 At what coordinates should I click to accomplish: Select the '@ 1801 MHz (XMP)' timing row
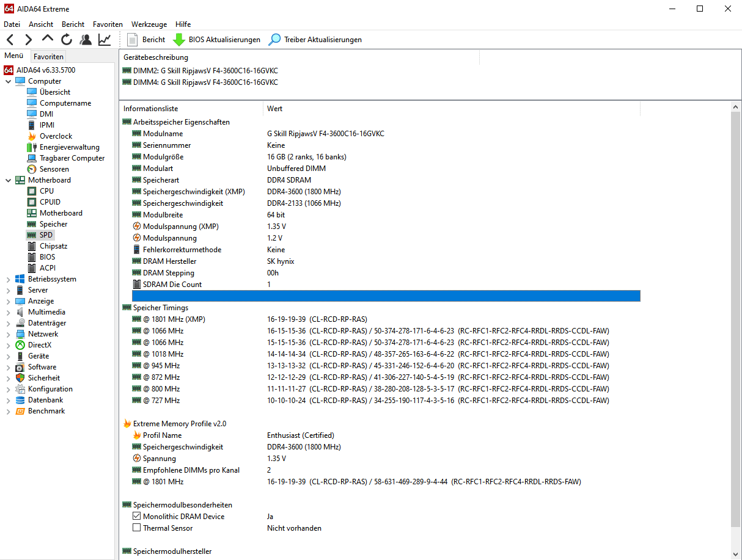[386, 319]
